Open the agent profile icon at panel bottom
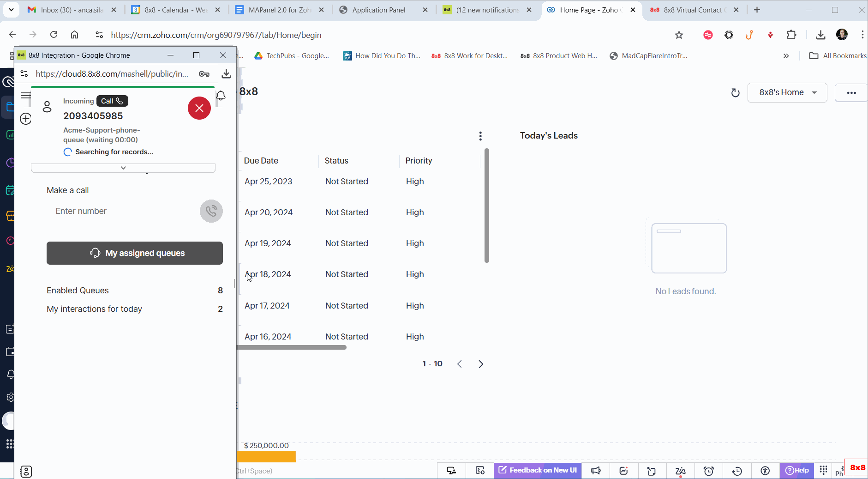This screenshot has height=479, width=868. (26, 472)
